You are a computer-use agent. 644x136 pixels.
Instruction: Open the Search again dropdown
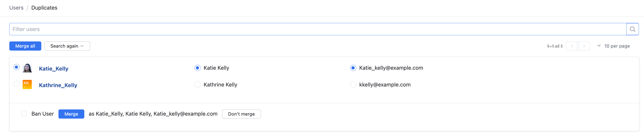coord(67,46)
